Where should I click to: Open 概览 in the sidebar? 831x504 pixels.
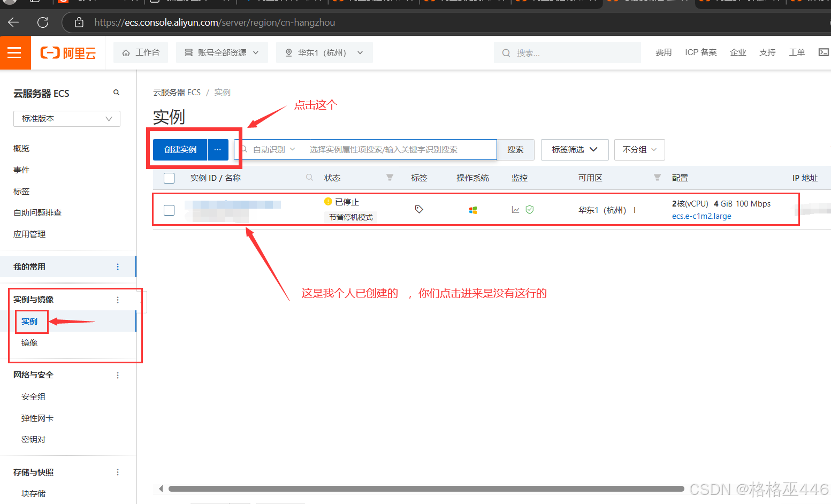coord(21,149)
